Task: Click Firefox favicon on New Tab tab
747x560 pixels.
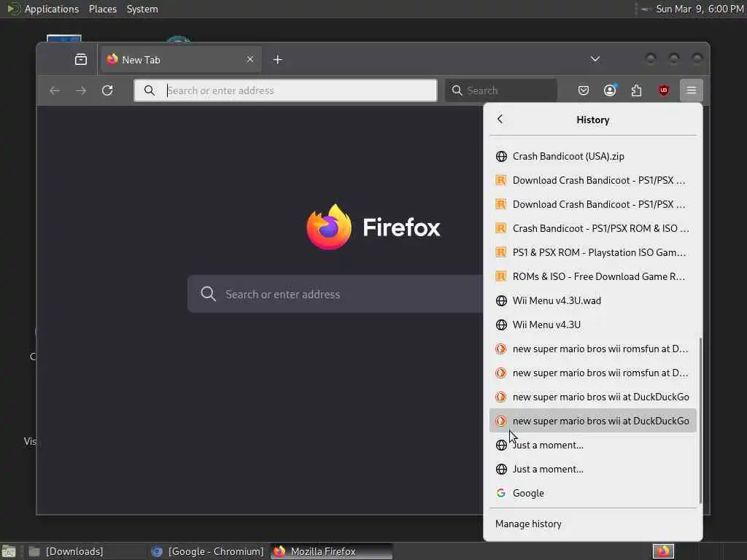Action: click(x=112, y=60)
